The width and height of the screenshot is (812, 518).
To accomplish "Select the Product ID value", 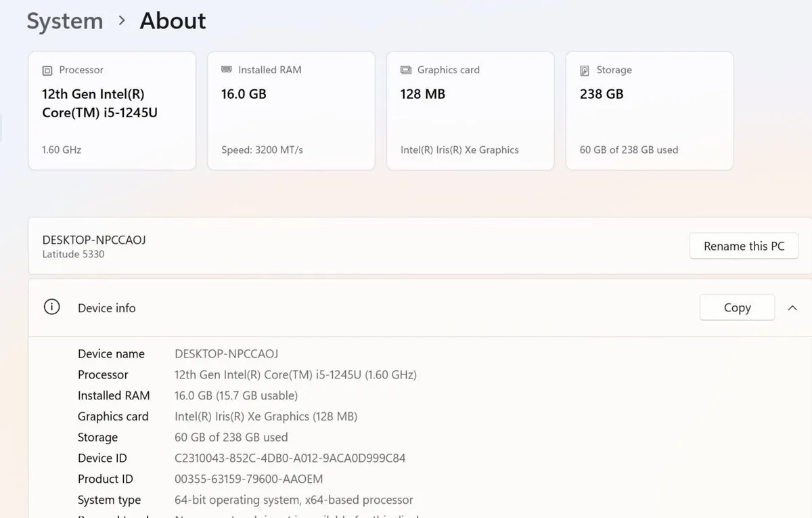I will click(249, 479).
